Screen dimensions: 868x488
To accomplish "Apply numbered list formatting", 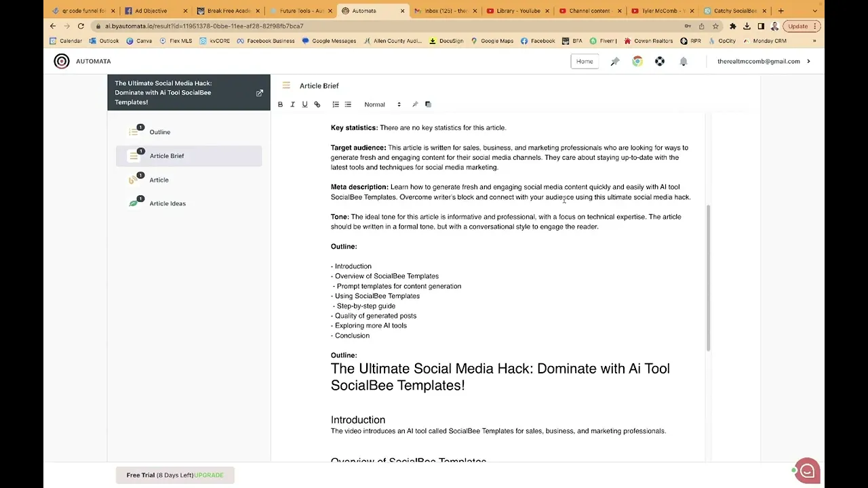I will click(336, 104).
